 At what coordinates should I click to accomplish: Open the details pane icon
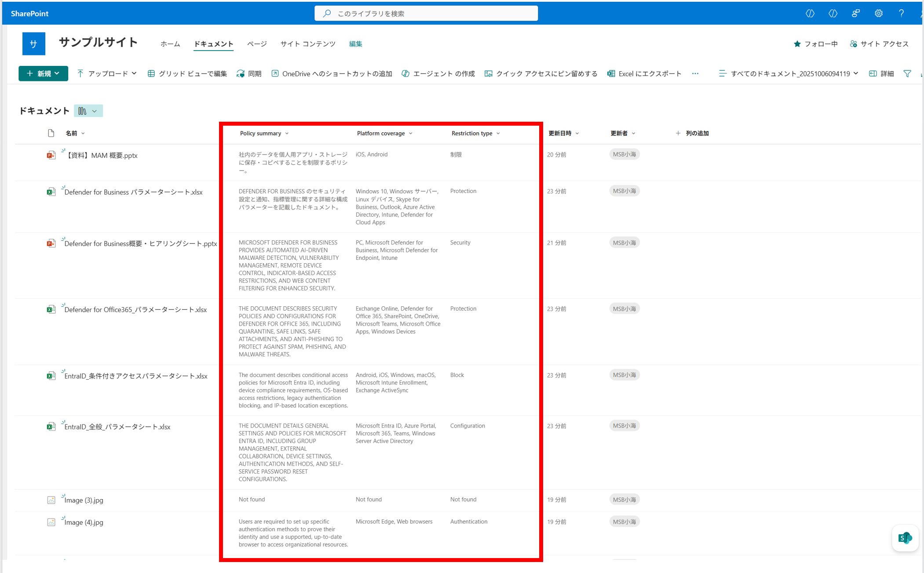[873, 73]
